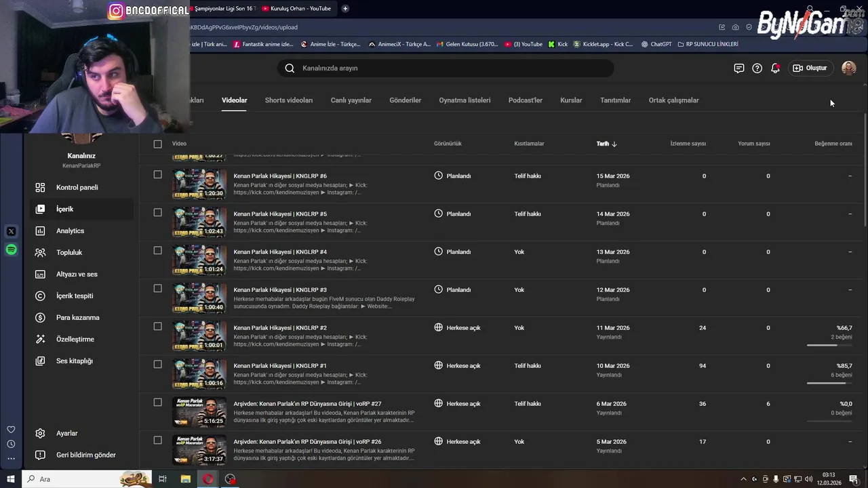
Task: Open Task View on taskbar
Action: point(162,479)
